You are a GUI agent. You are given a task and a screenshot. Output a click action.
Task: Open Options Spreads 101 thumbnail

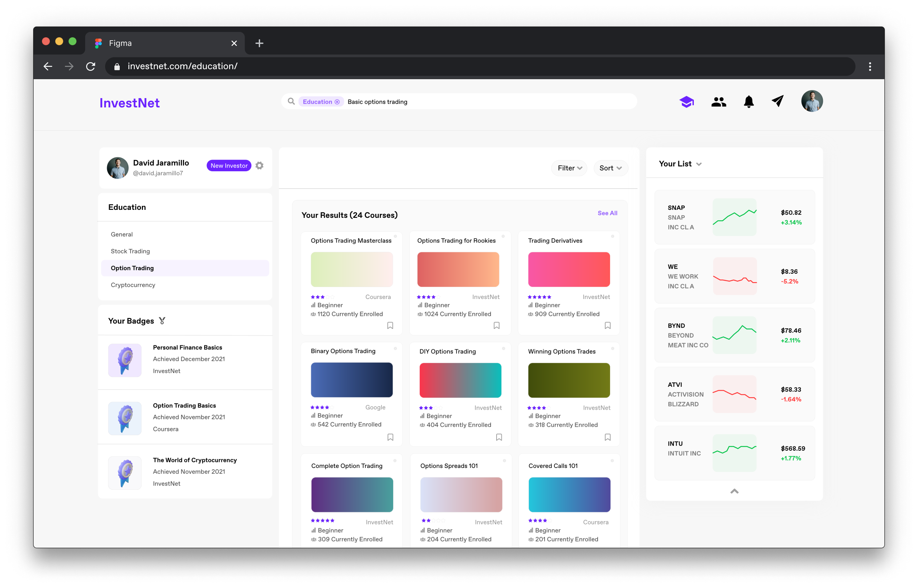[461, 495]
